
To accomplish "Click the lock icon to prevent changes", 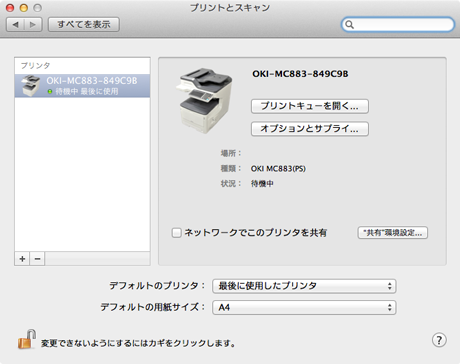I will 27,339.
